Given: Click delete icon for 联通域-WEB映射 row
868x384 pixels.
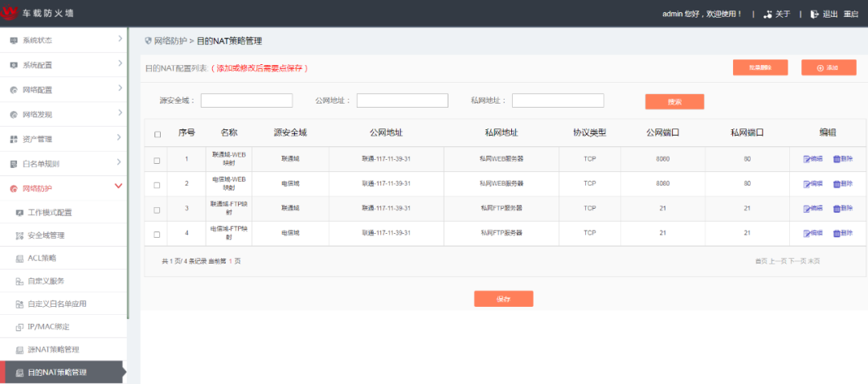Looking at the screenshot, I should pos(837,159).
